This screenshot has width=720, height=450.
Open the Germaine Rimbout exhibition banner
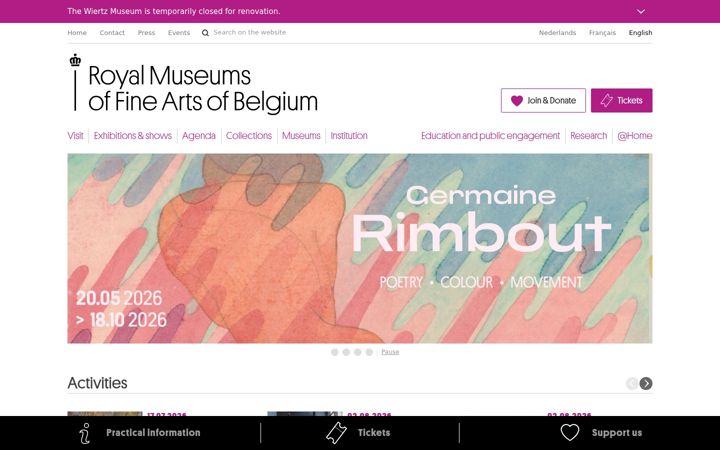coord(360,248)
